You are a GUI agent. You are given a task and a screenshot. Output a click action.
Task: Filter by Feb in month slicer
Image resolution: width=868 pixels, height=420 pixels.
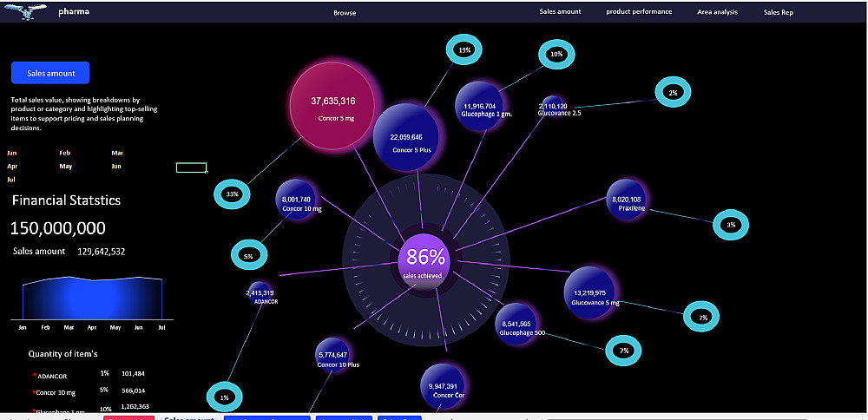click(65, 153)
